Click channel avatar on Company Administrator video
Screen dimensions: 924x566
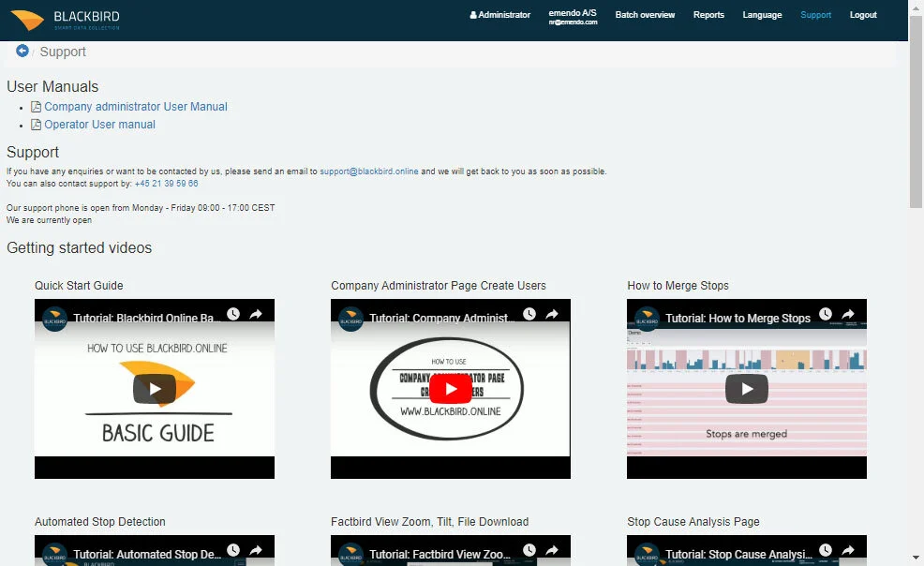[x=351, y=319]
